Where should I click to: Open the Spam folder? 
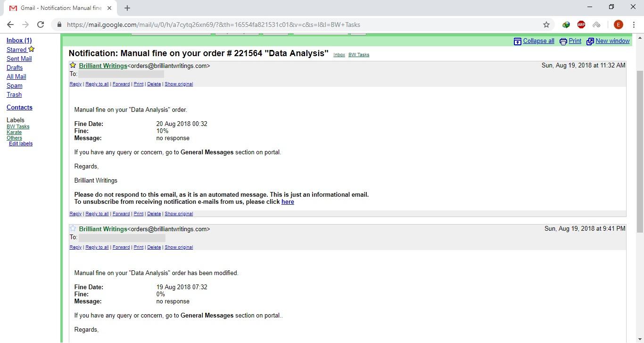(15, 85)
